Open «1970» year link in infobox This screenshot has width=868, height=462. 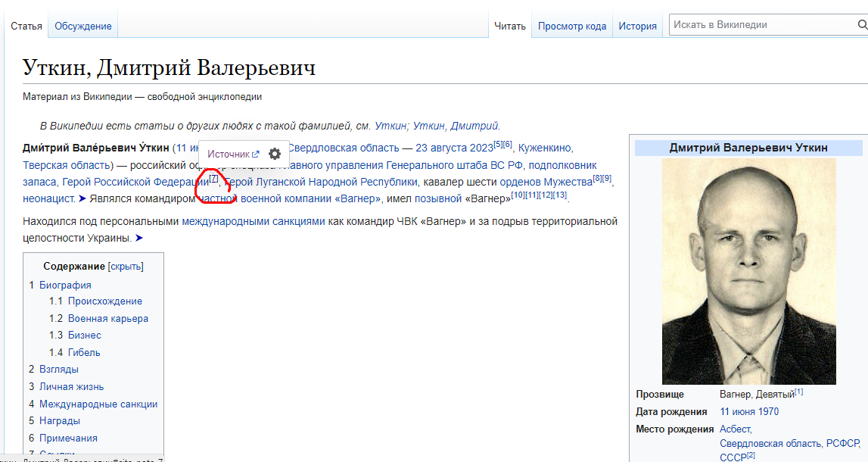point(769,411)
